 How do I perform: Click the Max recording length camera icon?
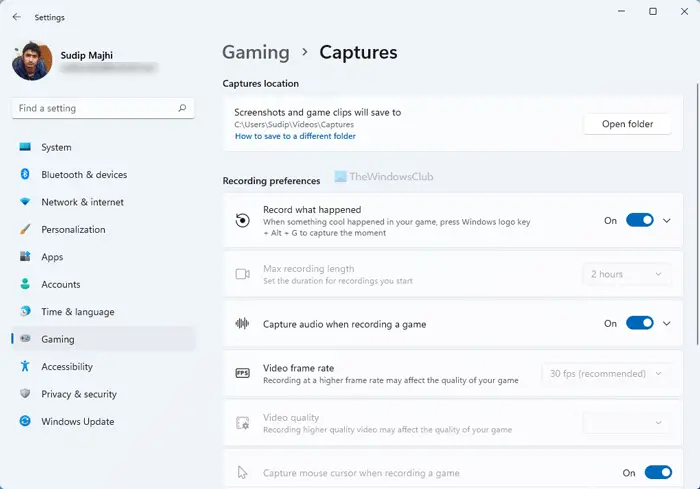[242, 274]
